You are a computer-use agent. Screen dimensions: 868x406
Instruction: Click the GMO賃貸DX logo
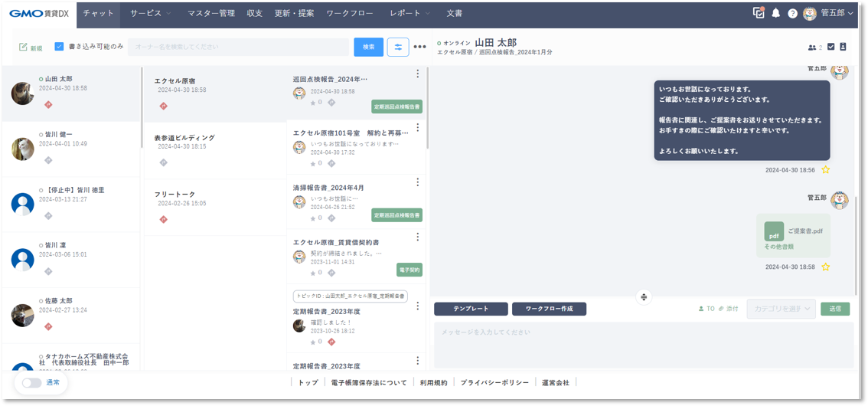[x=39, y=13]
